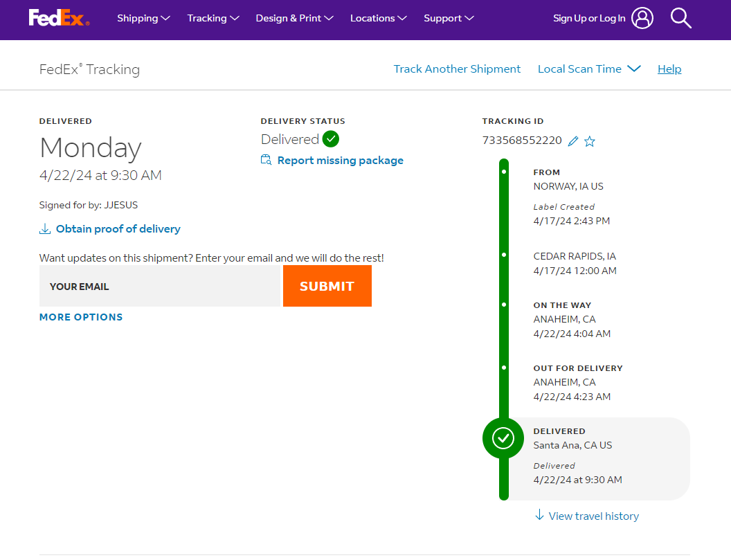Click the On The Way timeline dot

[504, 305]
